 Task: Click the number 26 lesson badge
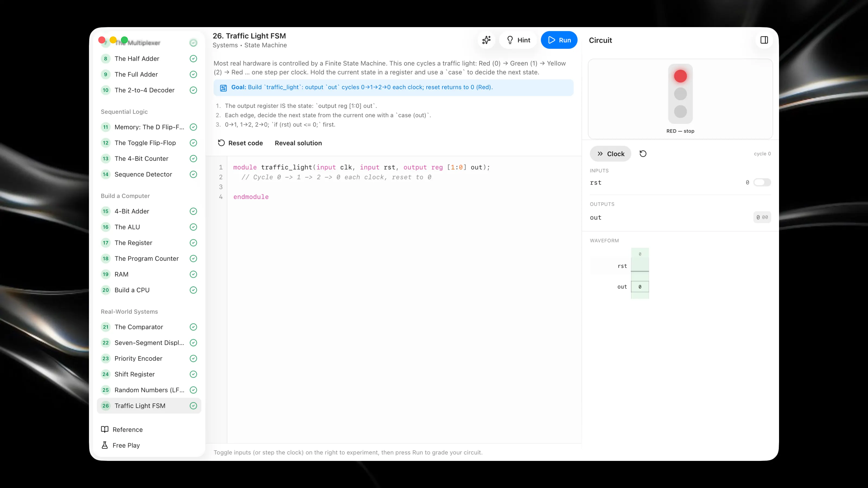106,406
